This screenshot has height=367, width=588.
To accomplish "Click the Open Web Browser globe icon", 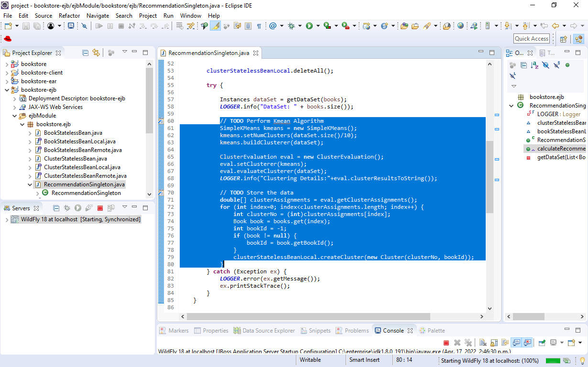I will pyautogui.click(x=461, y=26).
